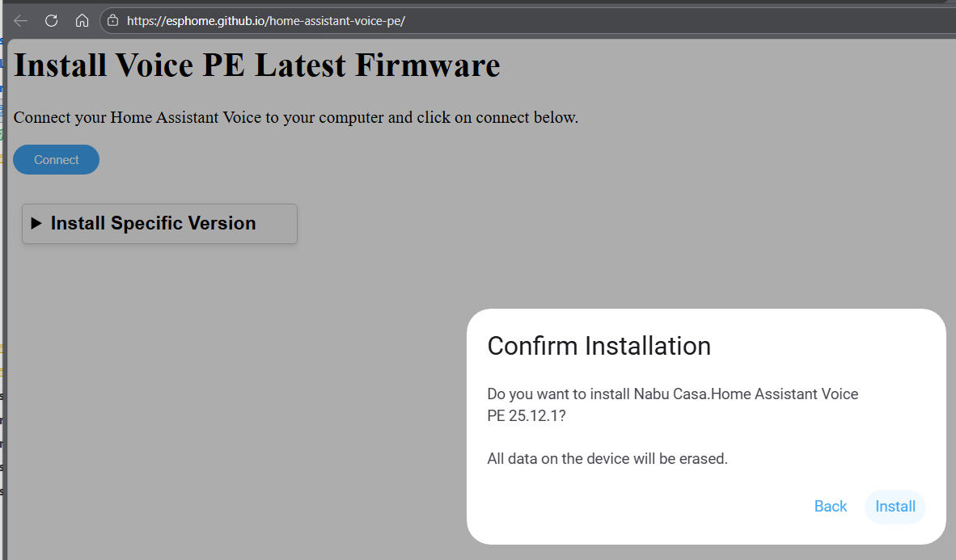Viewport: 956px width, 560px height.
Task: Click the "All data on the device will be erased" warning
Action: point(607,459)
